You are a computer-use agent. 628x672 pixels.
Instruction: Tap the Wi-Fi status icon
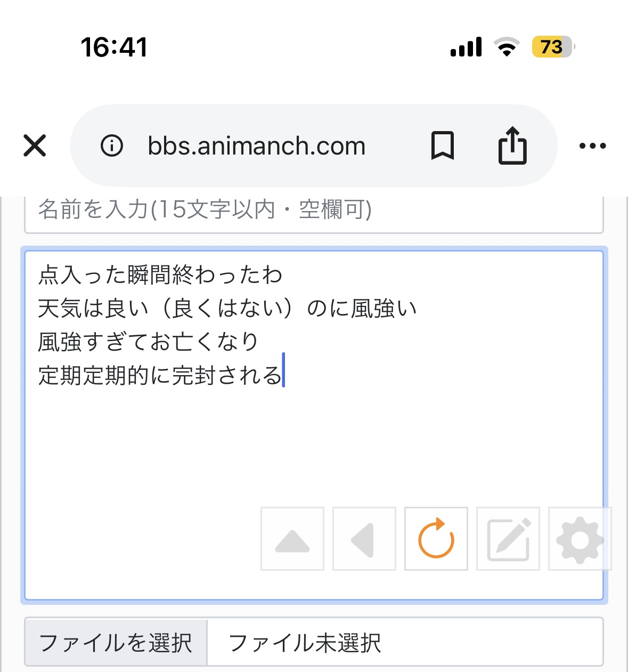point(507,47)
